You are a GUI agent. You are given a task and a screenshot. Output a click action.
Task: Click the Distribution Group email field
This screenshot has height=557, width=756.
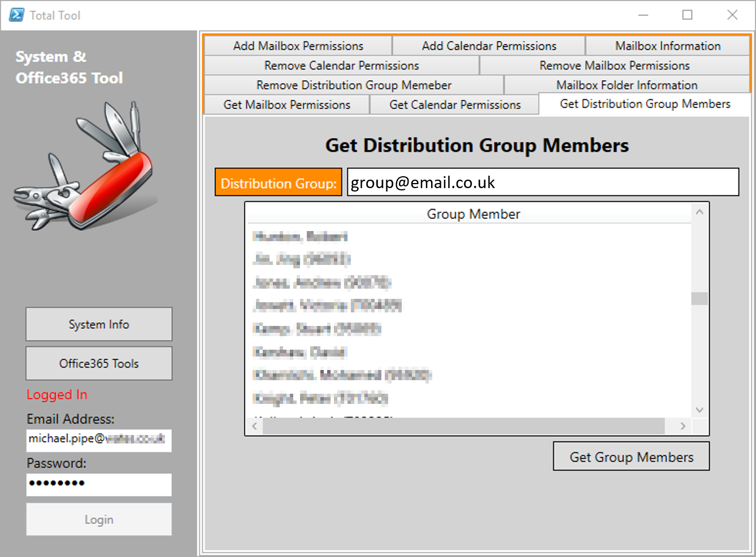542,182
